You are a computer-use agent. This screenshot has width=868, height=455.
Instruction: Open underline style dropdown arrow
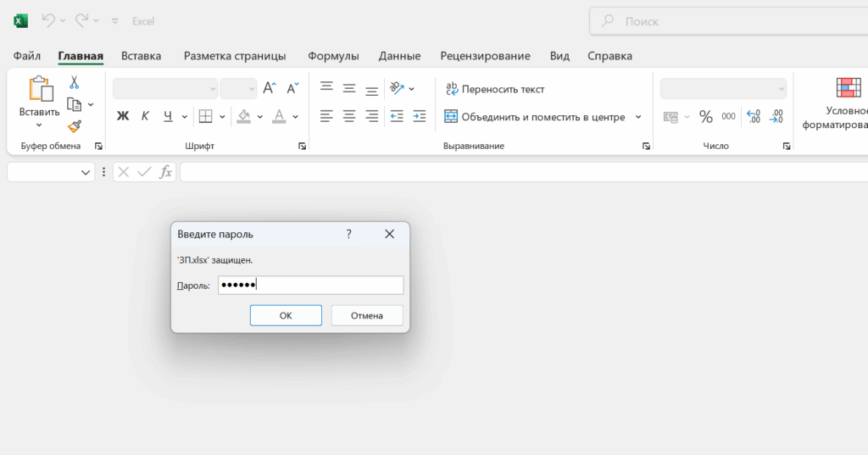[x=184, y=117]
